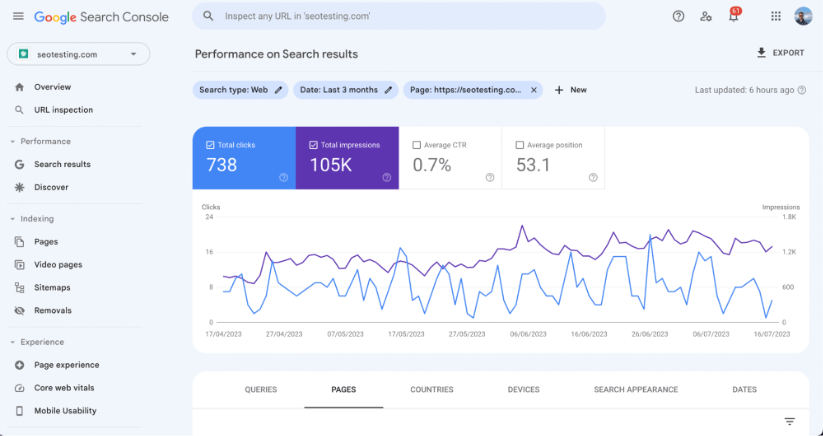This screenshot has width=823, height=436.
Task: Click the Core web vitals gauge icon
Action: pyautogui.click(x=19, y=388)
